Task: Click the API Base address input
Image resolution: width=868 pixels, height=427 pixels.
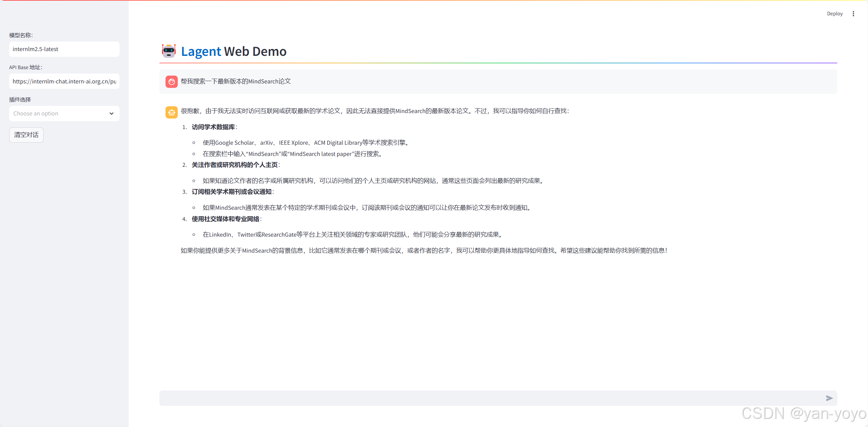Action: [x=64, y=81]
